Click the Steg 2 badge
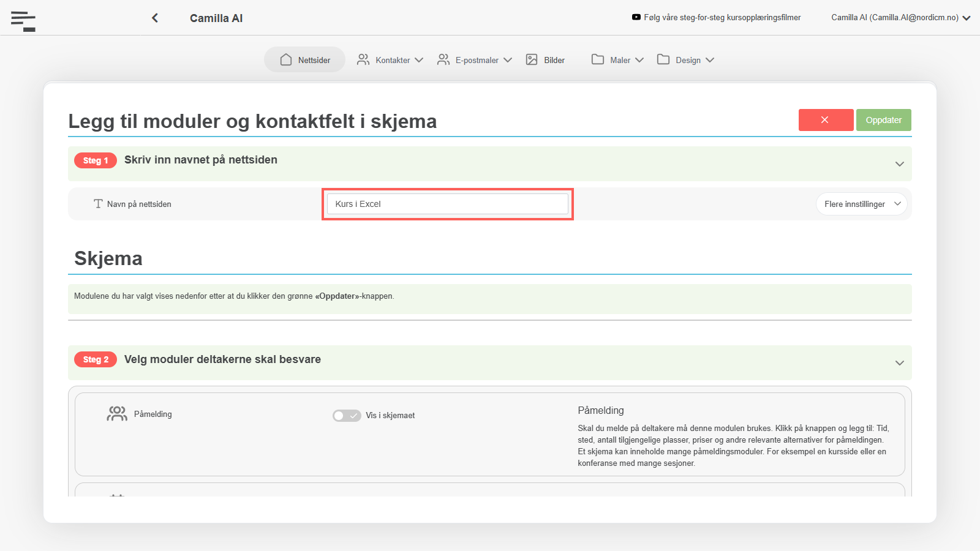Image resolution: width=980 pixels, height=551 pixels. tap(96, 359)
